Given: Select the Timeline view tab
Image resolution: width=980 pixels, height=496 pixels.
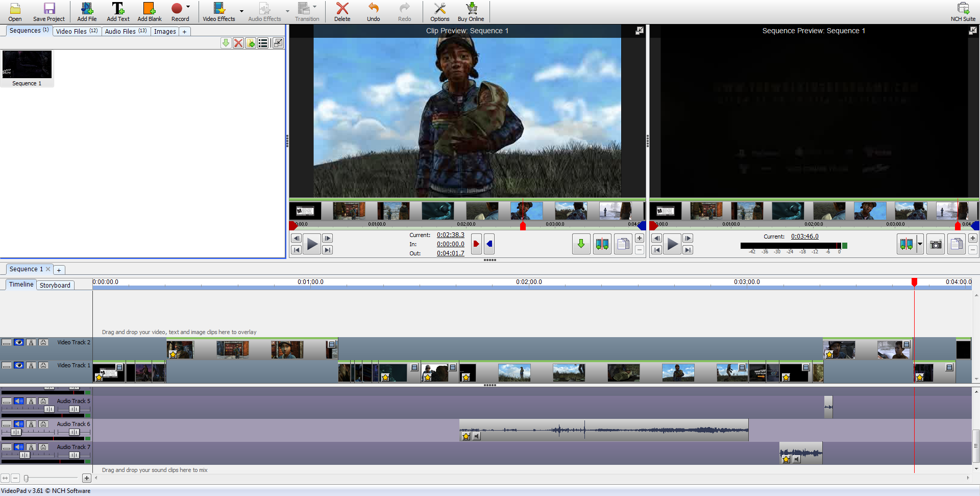Looking at the screenshot, I should point(21,285).
